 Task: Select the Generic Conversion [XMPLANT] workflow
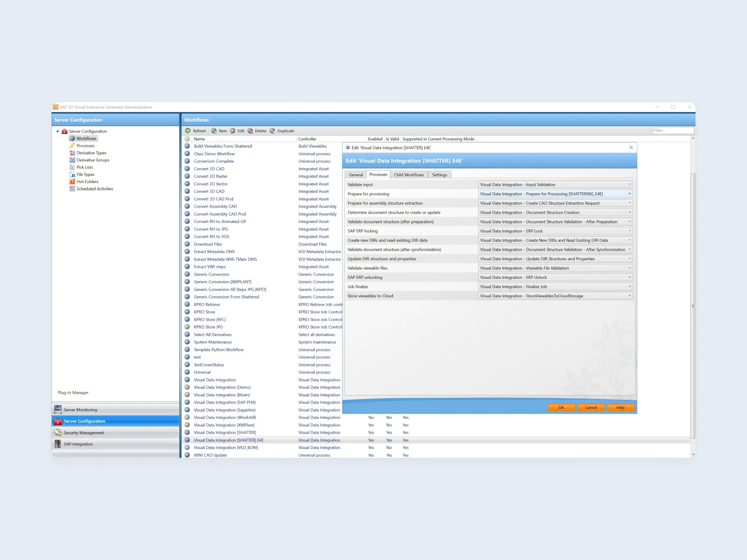pos(223,282)
